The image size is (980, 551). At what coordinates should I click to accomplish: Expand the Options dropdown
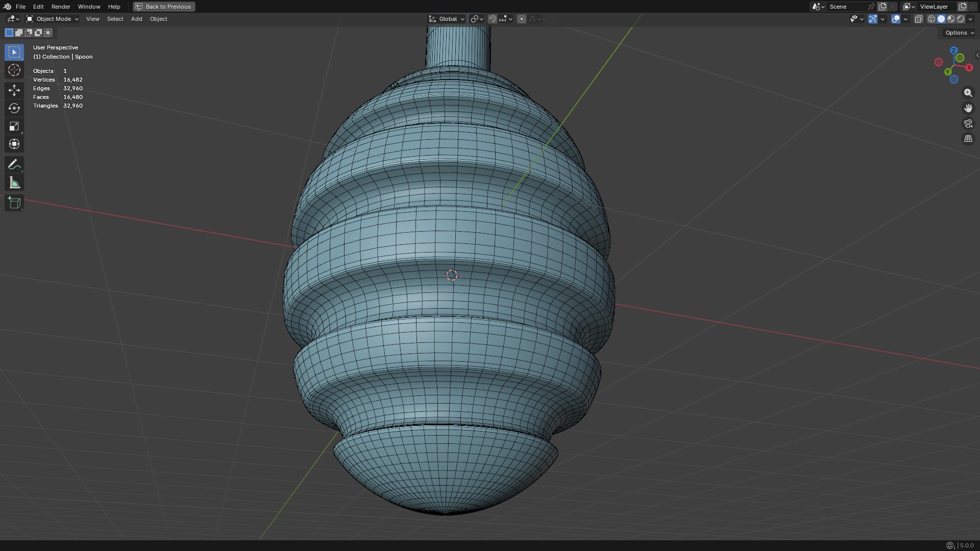tap(959, 33)
